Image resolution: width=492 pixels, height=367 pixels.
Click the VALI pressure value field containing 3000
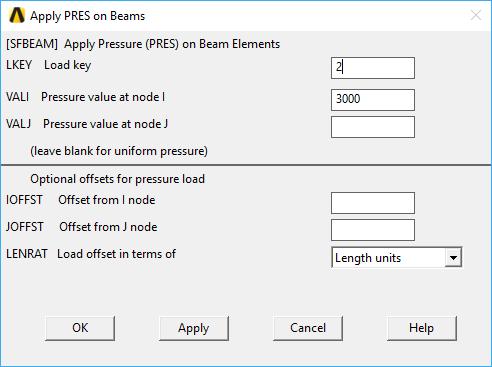coord(373,100)
